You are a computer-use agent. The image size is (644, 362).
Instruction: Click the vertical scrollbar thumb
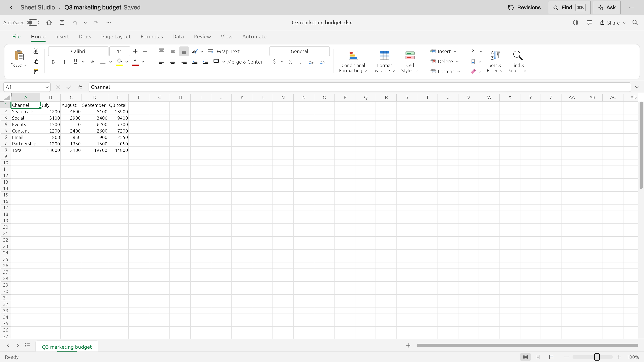tap(641, 145)
